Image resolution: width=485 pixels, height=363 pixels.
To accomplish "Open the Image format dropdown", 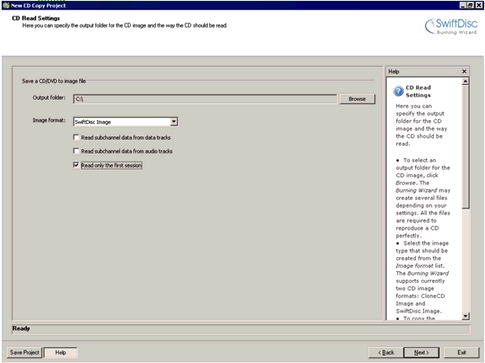I will [x=174, y=122].
